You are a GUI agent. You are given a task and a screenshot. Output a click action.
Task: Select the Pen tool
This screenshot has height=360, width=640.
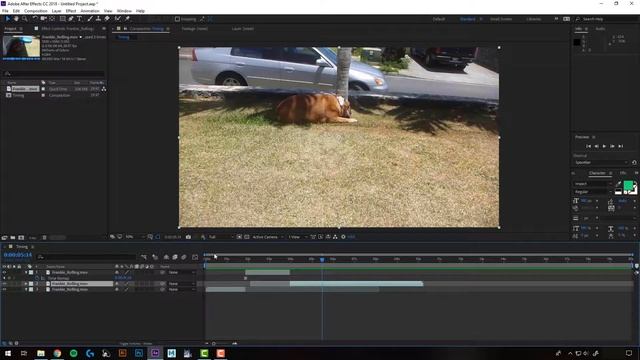pos(71,19)
